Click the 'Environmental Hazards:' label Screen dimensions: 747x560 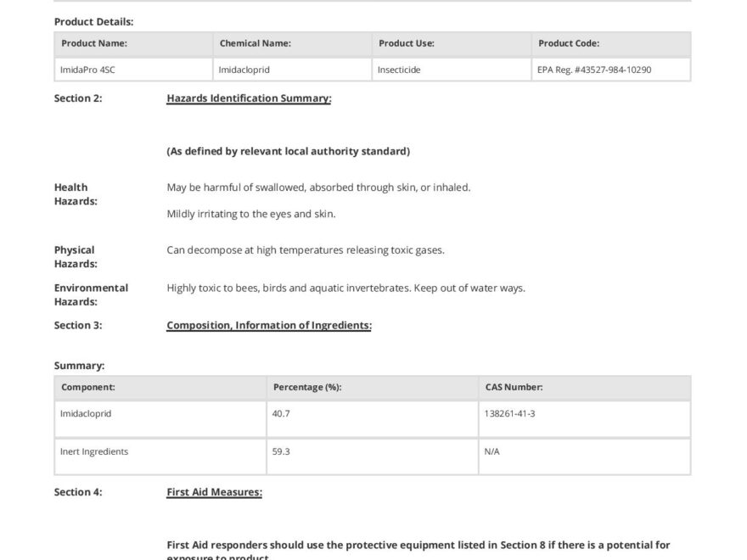(x=91, y=294)
